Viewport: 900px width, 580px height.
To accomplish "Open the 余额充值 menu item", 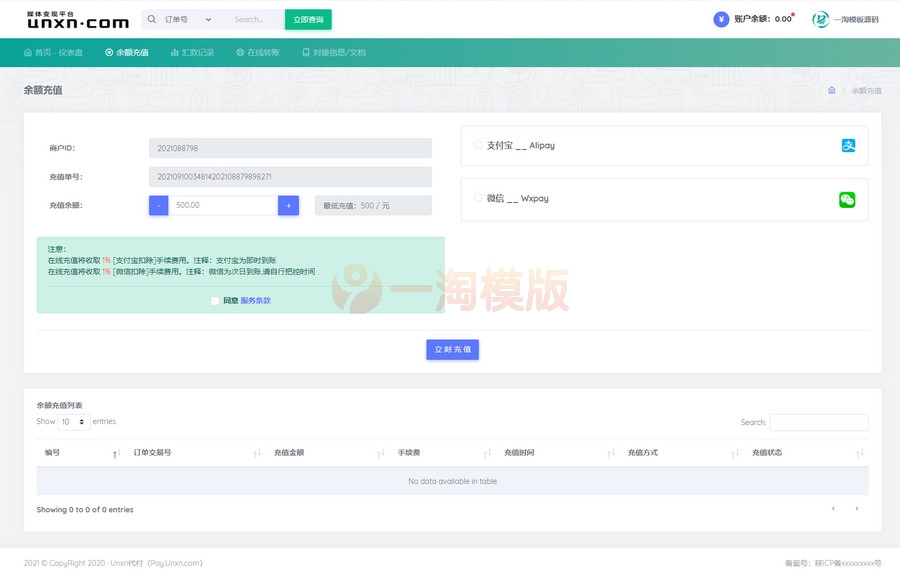I will (x=127, y=51).
